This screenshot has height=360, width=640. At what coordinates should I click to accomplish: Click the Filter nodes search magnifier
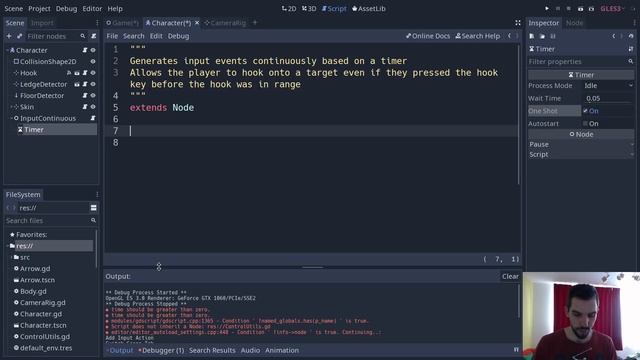click(x=83, y=36)
